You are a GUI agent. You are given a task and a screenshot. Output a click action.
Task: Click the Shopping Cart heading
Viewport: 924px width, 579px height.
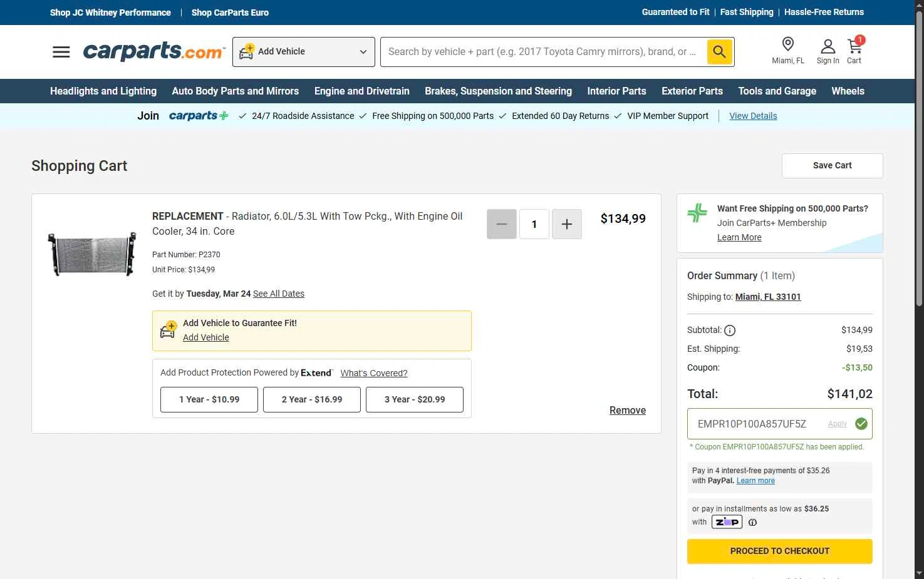(x=80, y=166)
